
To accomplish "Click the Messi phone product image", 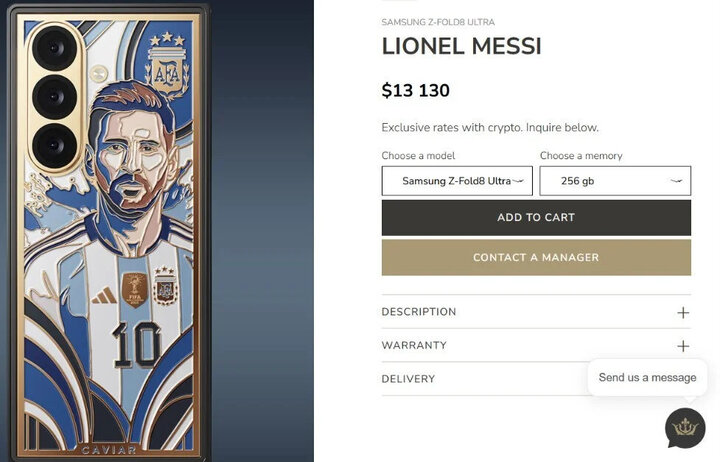I will [110, 231].
